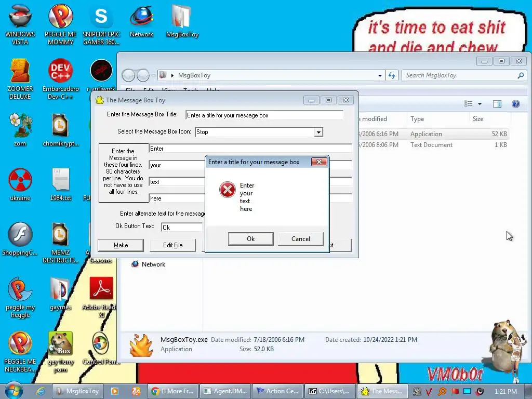Screen dimensions: 532x399
Task: Click the taskbar clock showing 1:21 PM
Action: pos(506,392)
